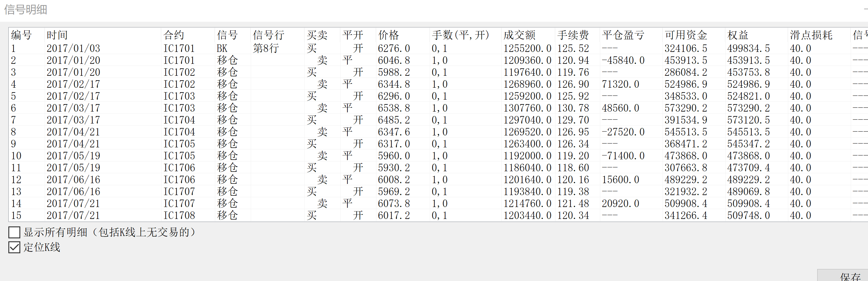
Task: Click the 平仓盈亏 column header
Action: coord(623,35)
